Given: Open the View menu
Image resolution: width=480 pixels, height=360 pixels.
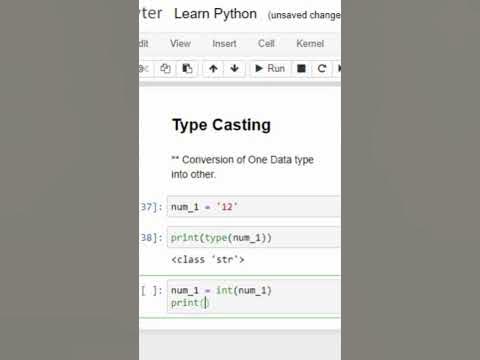Looking at the screenshot, I should [180, 44].
